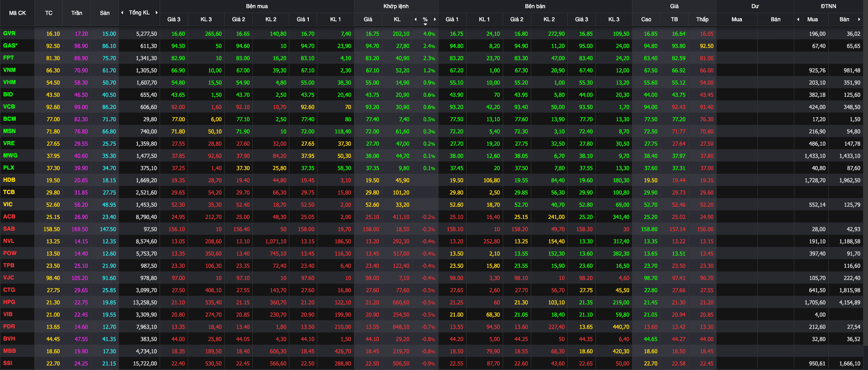Click SSI total volume 15,722,00
Image resolution: width=868 pixels, height=370 pixels.
(x=145, y=364)
